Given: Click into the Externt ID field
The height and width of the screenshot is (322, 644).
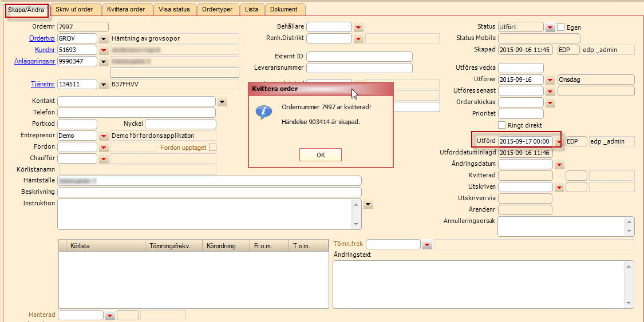Looking at the screenshot, I should (x=359, y=57).
